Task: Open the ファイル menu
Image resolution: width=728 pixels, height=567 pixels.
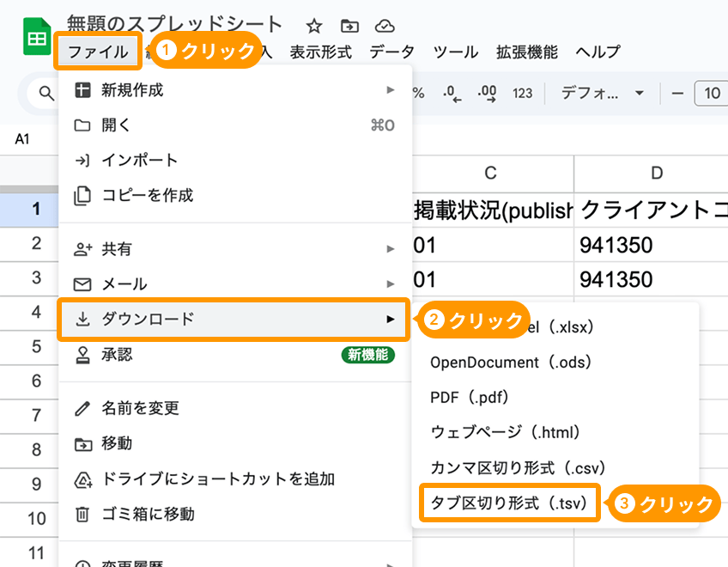Action: point(98,52)
